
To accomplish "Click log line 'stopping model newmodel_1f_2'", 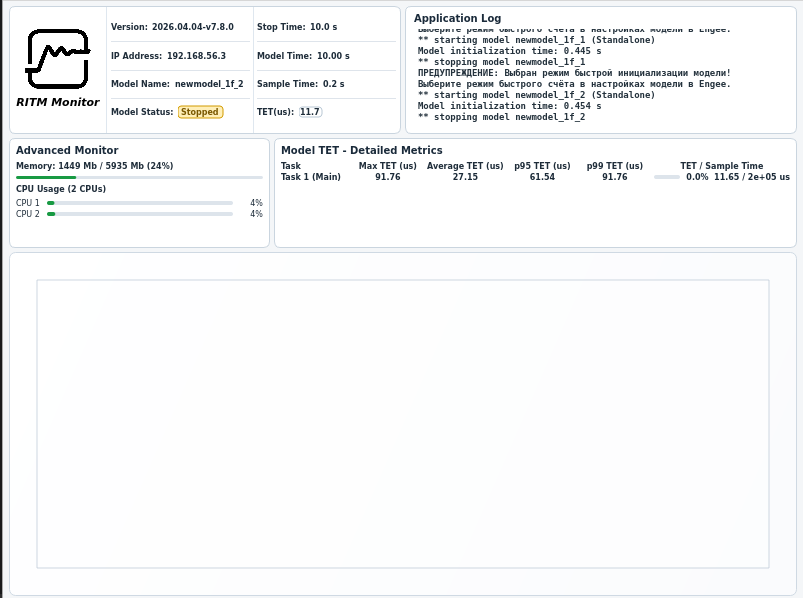I will point(501,117).
